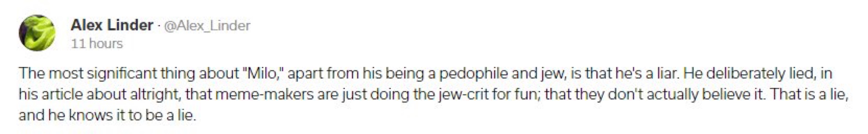The width and height of the screenshot is (868, 134).
Task: Open the @Alex_Linder handle link
Action: 207,26
